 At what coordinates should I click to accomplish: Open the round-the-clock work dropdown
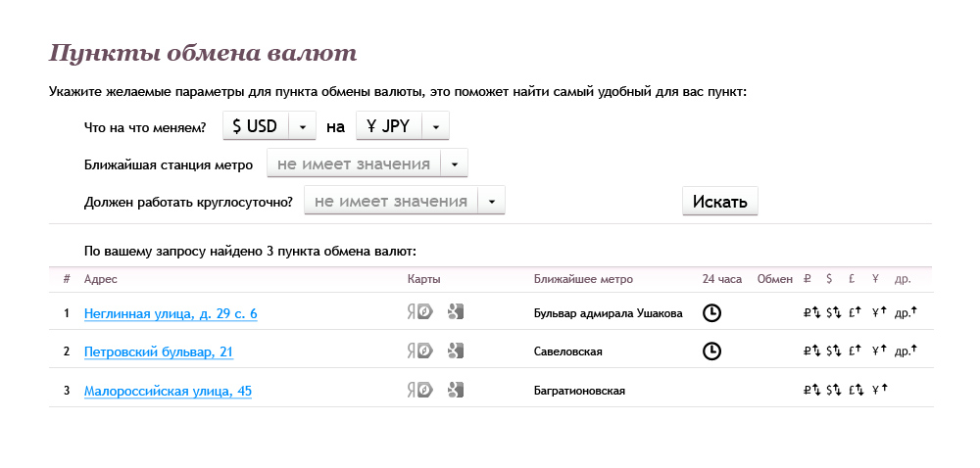tap(491, 201)
